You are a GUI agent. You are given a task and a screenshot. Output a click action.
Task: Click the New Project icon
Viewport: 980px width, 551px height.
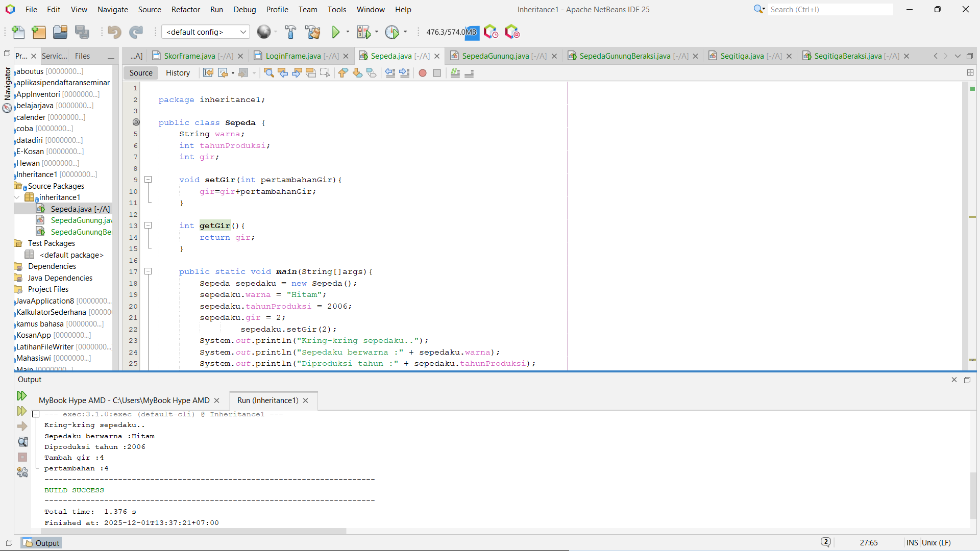click(39, 32)
